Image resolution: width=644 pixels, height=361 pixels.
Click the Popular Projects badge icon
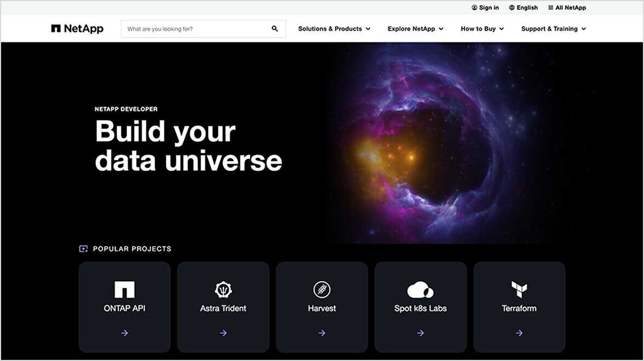[x=83, y=249]
